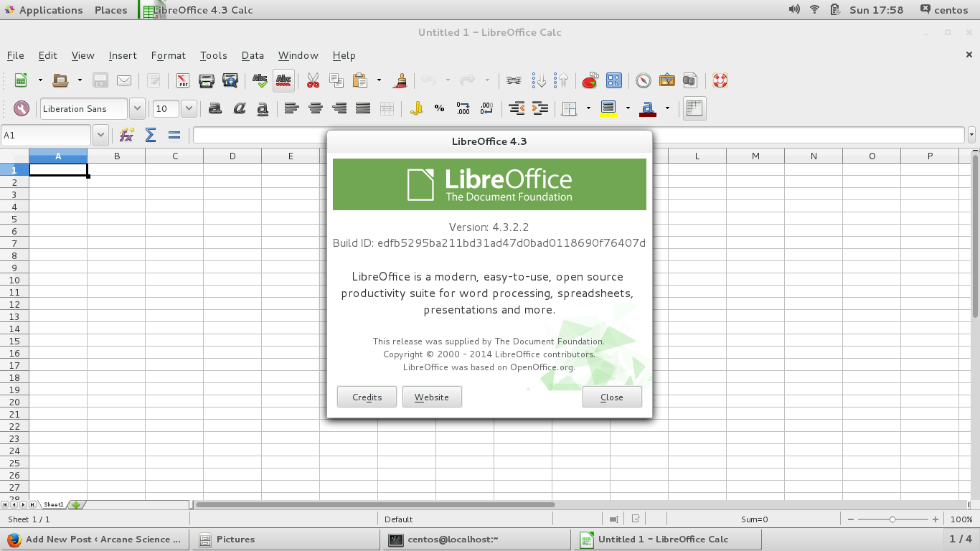The width and height of the screenshot is (980, 551).
Task: Expand the font size dropdown
Action: [189, 108]
